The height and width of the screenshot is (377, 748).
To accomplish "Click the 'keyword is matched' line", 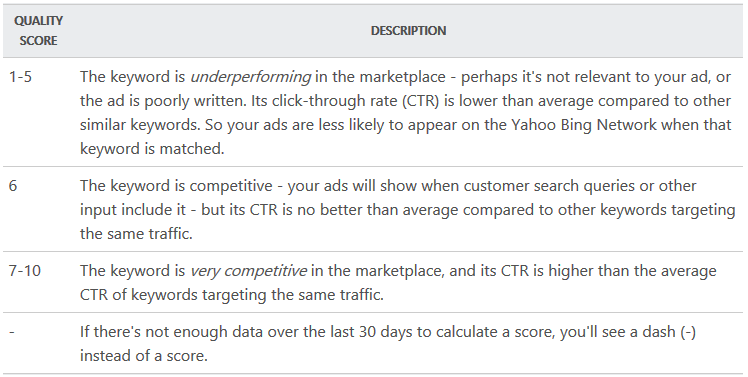I will [152, 148].
